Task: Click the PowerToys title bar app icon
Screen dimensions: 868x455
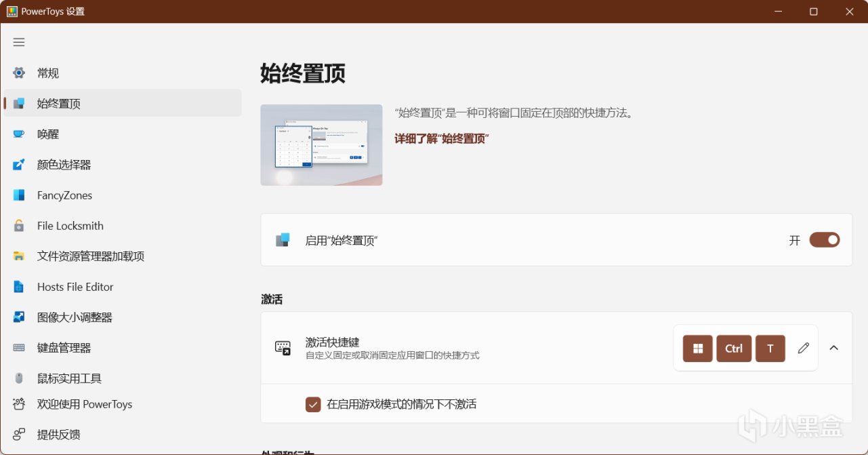Action: coord(12,12)
